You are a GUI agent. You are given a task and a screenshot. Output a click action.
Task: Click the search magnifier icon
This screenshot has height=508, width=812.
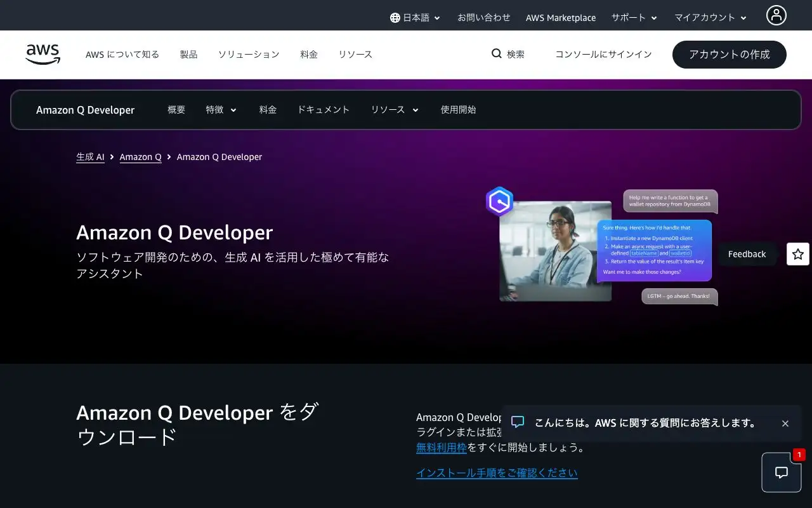click(497, 54)
